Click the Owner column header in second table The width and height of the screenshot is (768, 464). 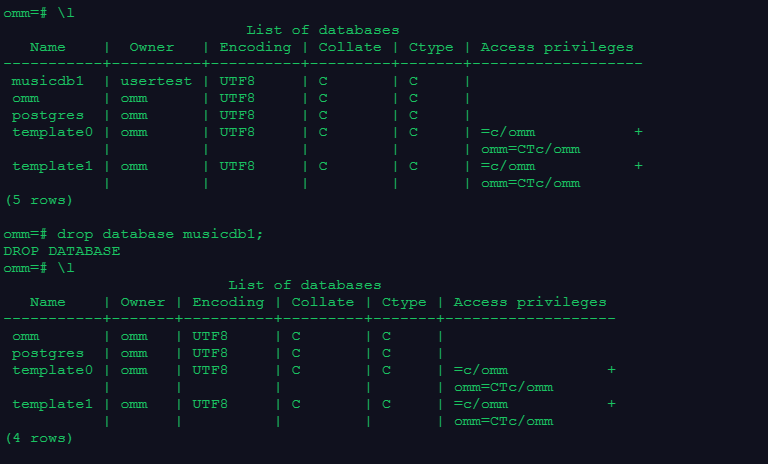pyautogui.click(x=143, y=302)
